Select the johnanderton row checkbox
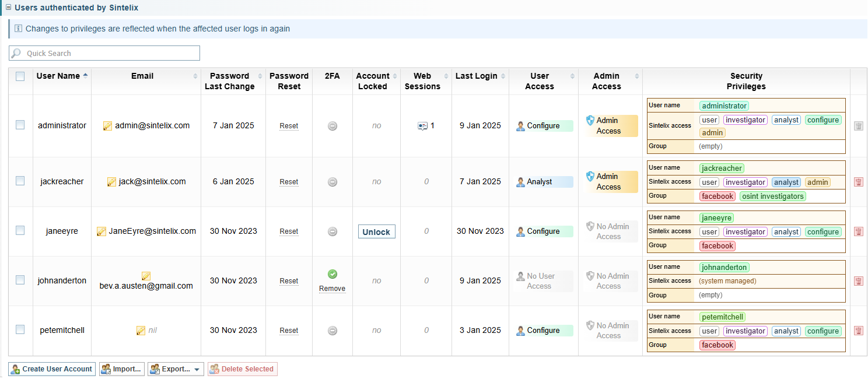 (20, 280)
